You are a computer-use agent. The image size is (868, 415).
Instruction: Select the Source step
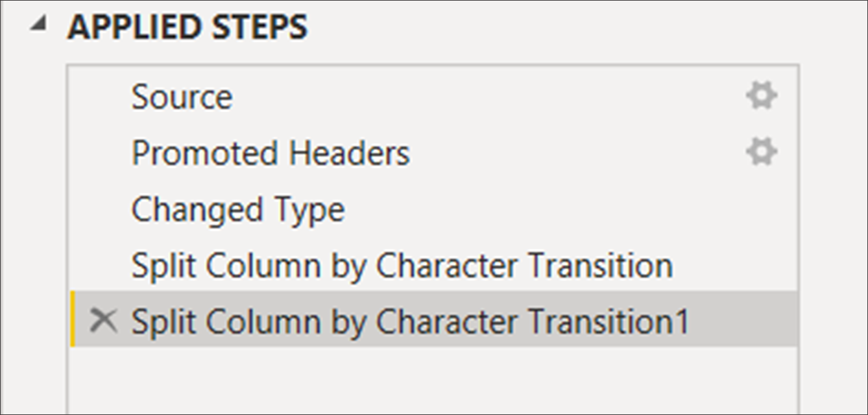[x=182, y=97]
